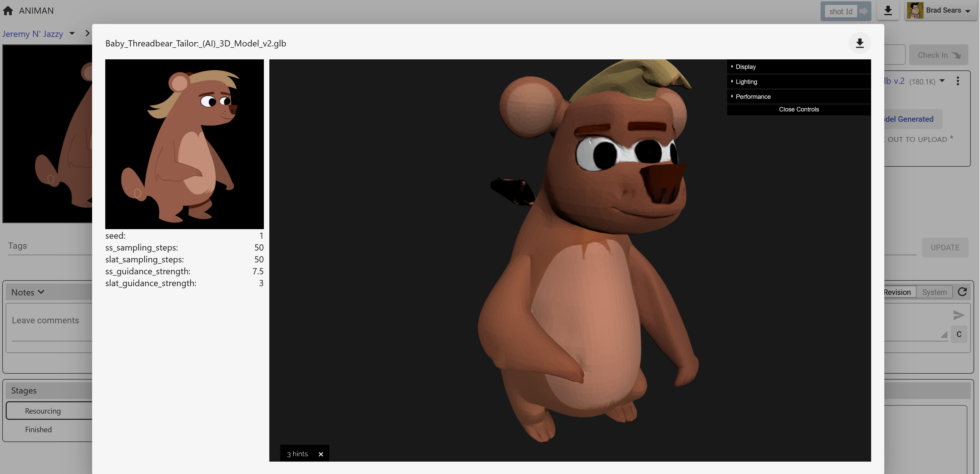Click the refresh icon beside the System tab

(x=962, y=292)
